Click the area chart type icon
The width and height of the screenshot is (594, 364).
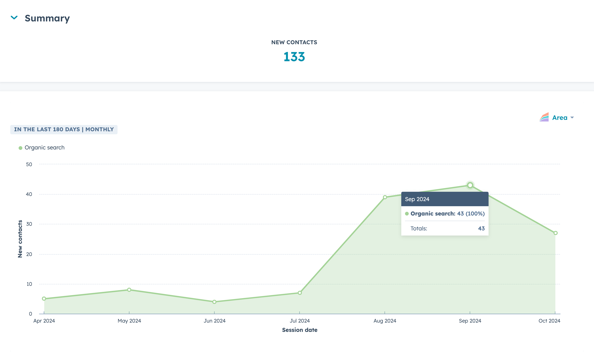click(544, 117)
